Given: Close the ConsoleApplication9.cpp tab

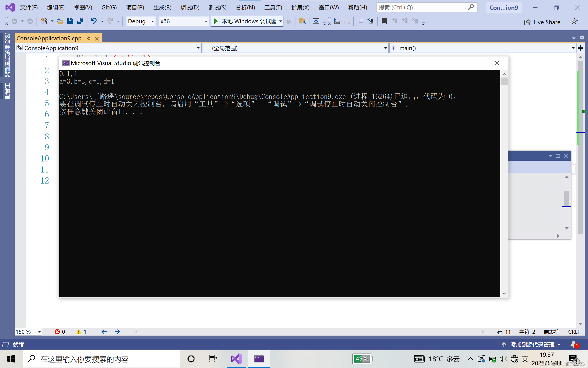Looking at the screenshot, I should coord(97,38).
